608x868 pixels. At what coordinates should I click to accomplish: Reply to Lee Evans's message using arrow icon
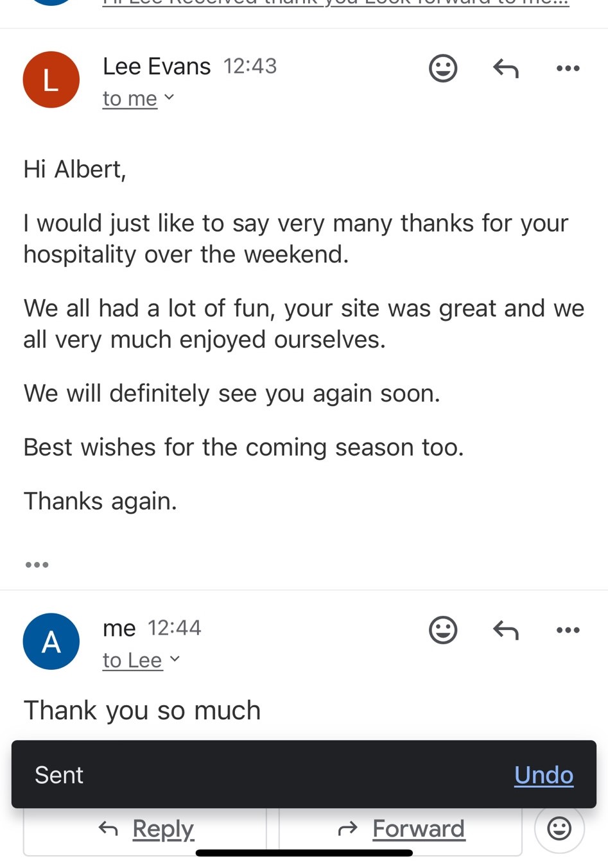505,68
